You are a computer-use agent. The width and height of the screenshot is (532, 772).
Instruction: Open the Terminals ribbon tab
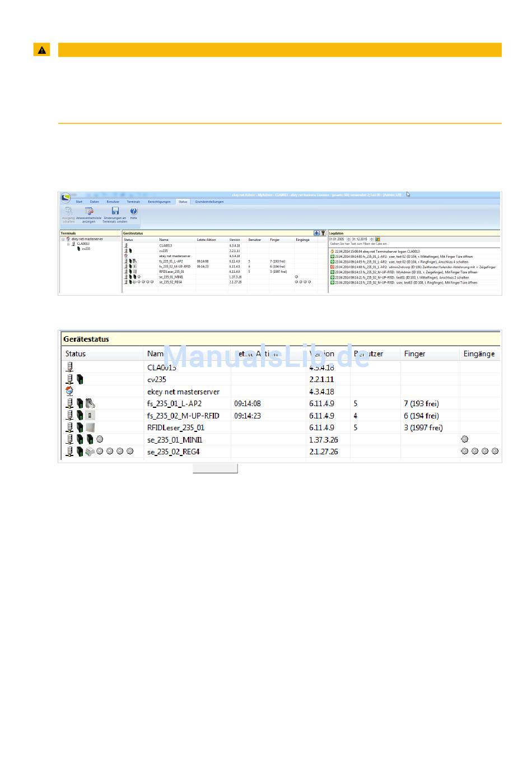[x=133, y=202]
